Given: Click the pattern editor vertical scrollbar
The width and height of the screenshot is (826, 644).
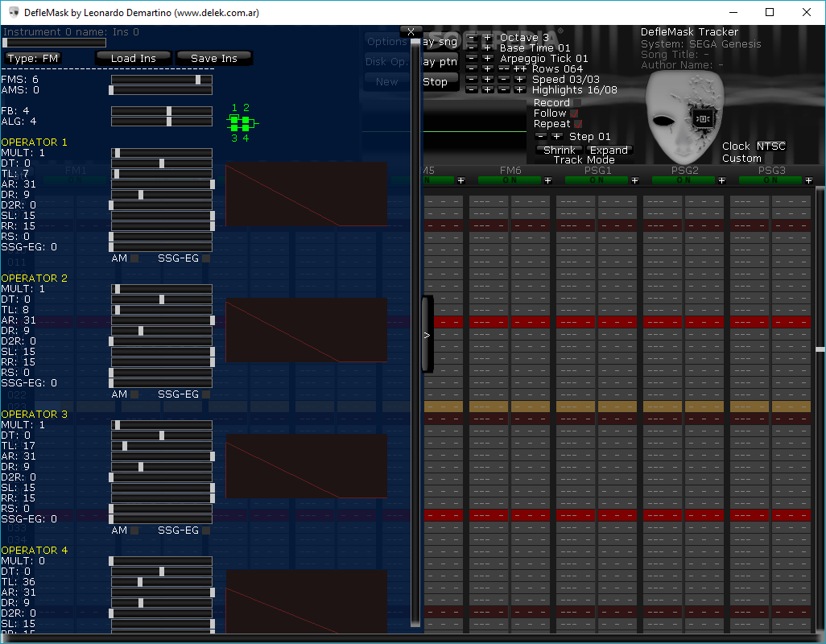Looking at the screenshot, I should coord(820,408).
